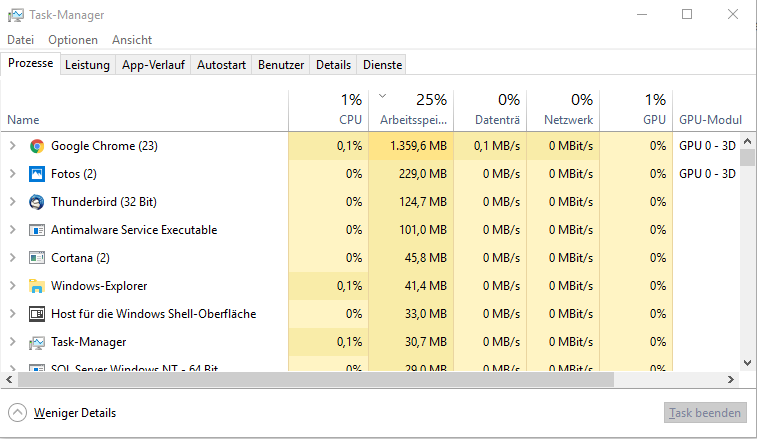Select the Prozesse tab
Viewport: 757px width, 439px height.
click(x=30, y=63)
